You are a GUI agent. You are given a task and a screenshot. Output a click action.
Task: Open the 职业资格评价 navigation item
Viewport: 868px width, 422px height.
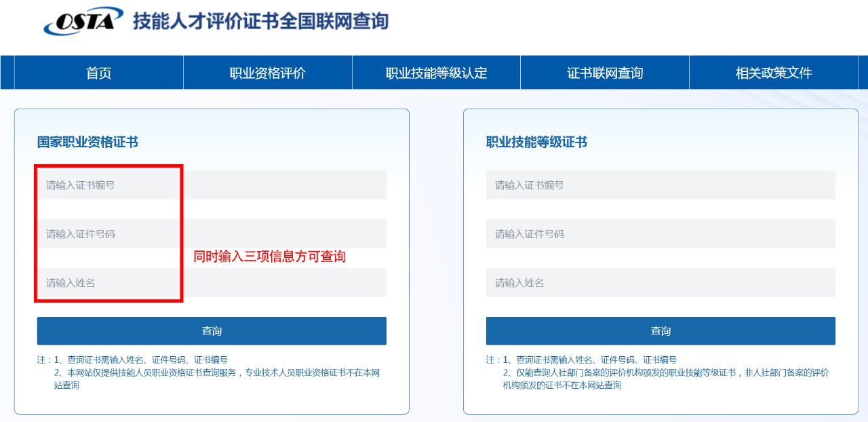(267, 73)
